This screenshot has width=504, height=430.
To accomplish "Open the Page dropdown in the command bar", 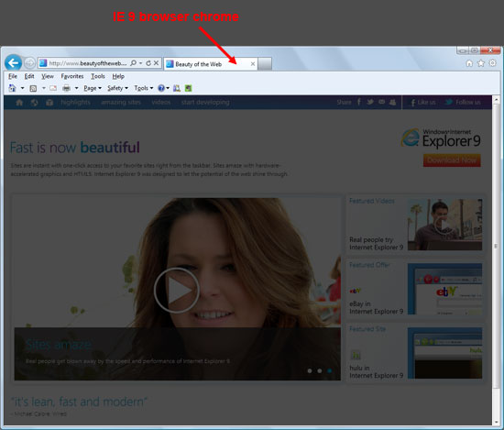I will click(x=93, y=88).
